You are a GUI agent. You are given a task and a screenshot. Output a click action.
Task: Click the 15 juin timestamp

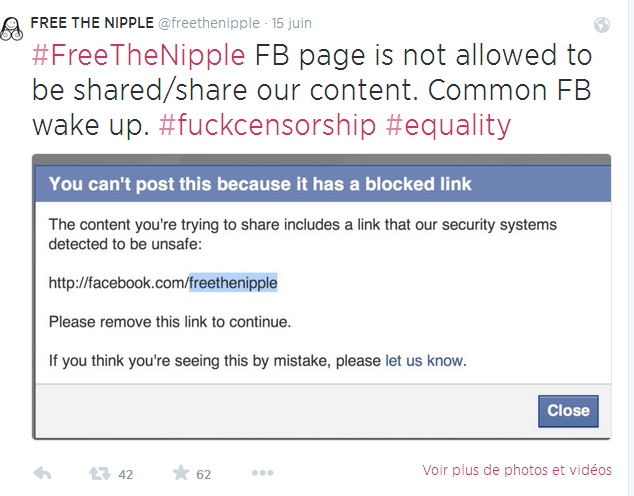point(292,23)
